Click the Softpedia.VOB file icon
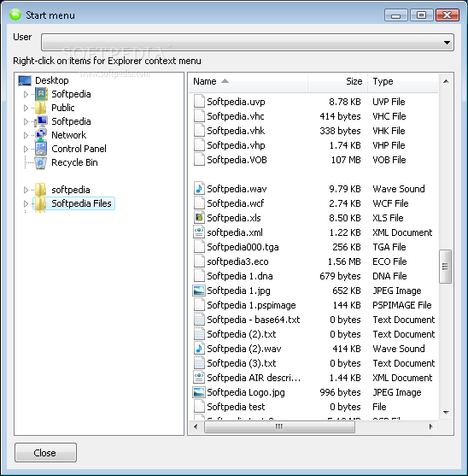Viewport: 468px width, 476px height. [x=199, y=160]
